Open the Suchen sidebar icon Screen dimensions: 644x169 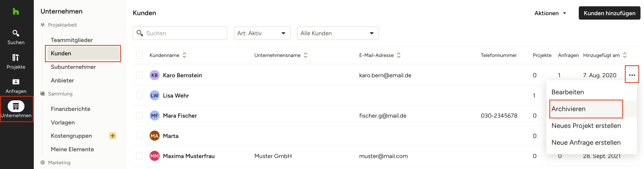point(16,37)
